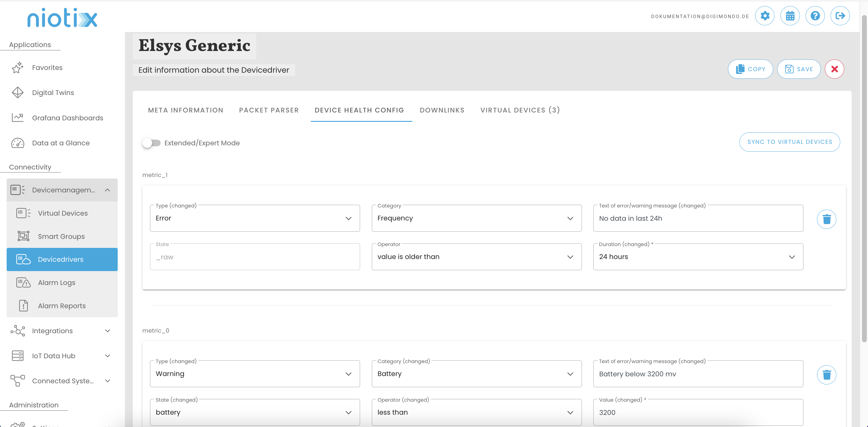The width and height of the screenshot is (868, 427).
Task: Delete metric_0 using the trash icon
Action: (x=826, y=375)
